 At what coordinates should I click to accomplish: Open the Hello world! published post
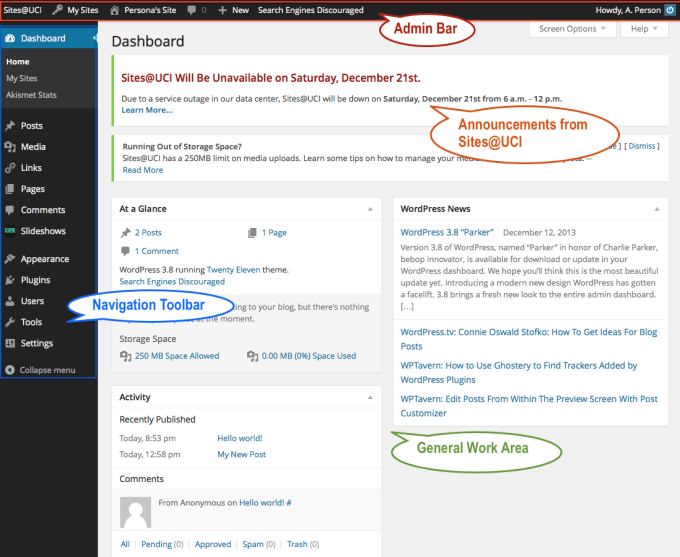tap(240, 439)
